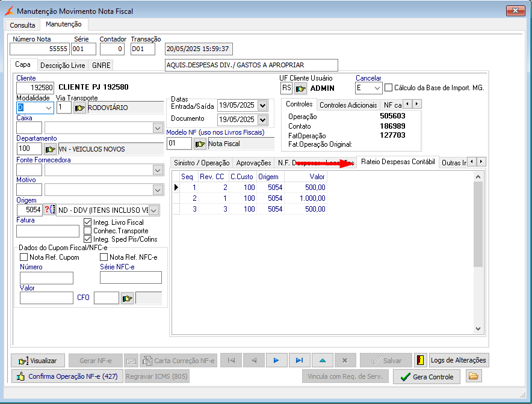The image size is (532, 404).
Task: Check Cálculo da Base de Import. MG
Action: click(388, 88)
